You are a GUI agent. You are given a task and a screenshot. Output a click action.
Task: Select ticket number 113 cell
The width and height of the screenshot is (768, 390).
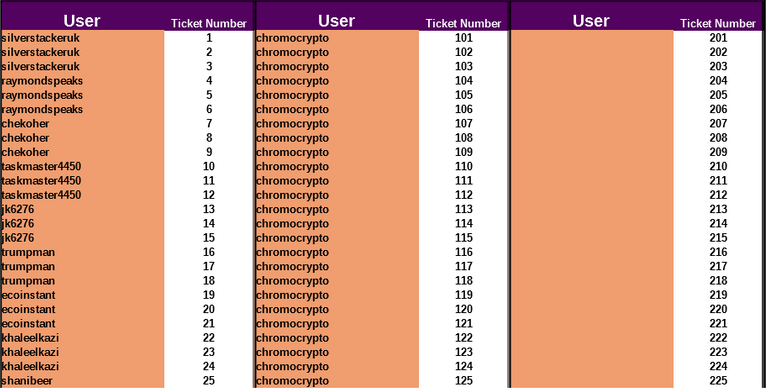[x=463, y=209]
